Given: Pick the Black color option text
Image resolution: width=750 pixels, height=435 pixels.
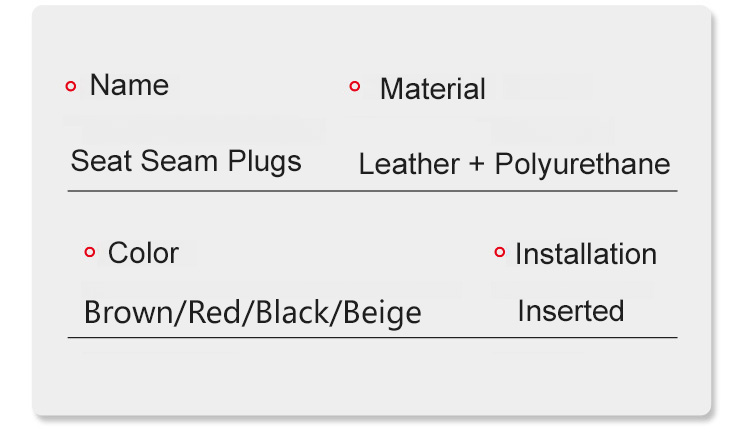Looking at the screenshot, I should [x=295, y=313].
